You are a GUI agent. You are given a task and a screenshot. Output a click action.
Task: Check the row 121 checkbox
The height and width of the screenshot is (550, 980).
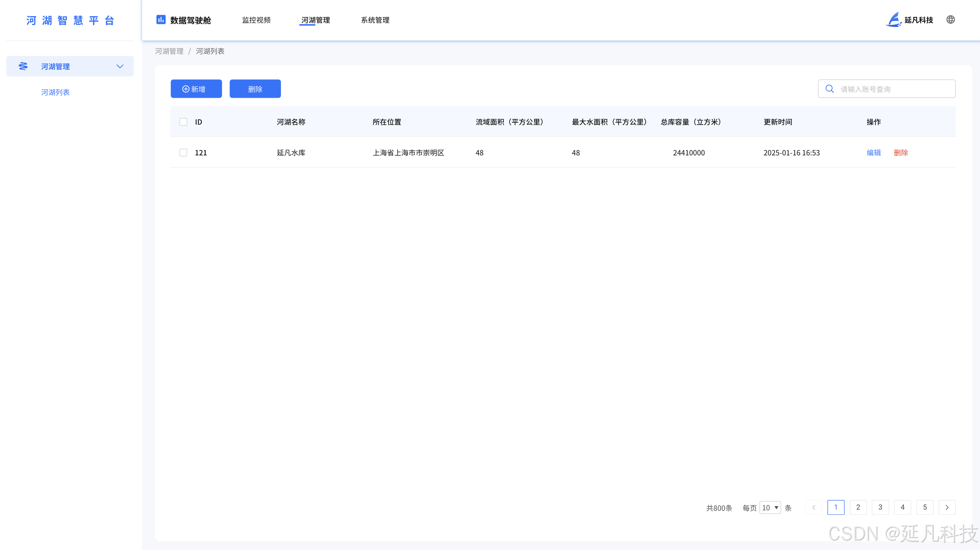pos(183,153)
